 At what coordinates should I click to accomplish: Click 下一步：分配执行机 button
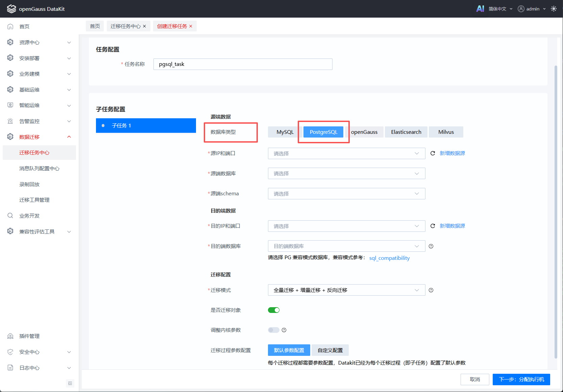(x=521, y=379)
